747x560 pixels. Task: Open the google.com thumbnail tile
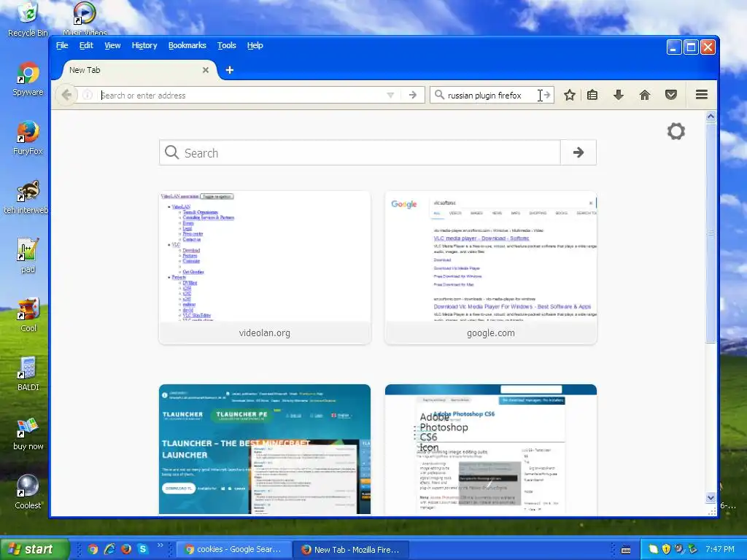(x=491, y=268)
